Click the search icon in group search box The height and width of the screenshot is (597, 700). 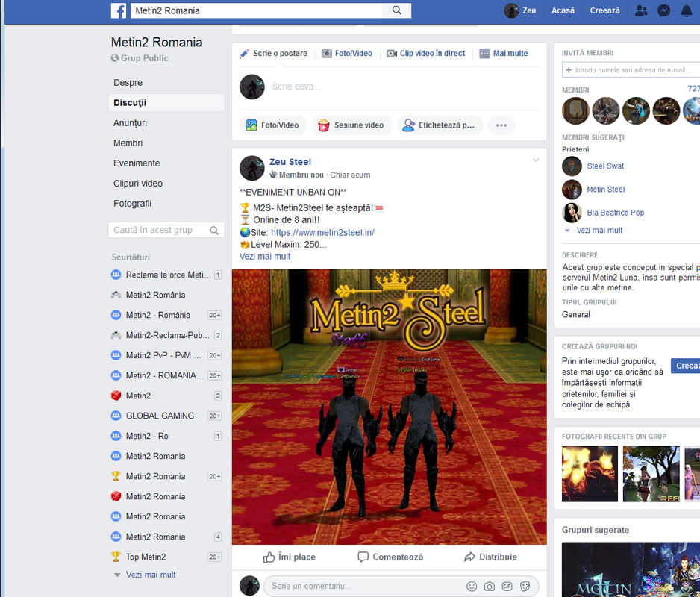click(x=214, y=231)
